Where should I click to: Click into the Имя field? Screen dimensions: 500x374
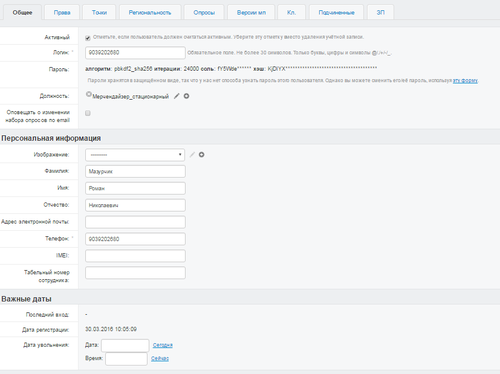(135, 188)
